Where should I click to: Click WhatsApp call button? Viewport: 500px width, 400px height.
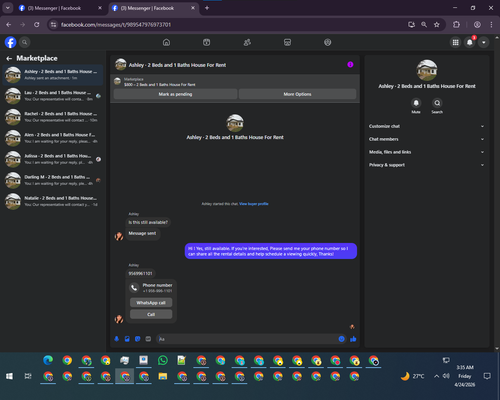coord(151,303)
